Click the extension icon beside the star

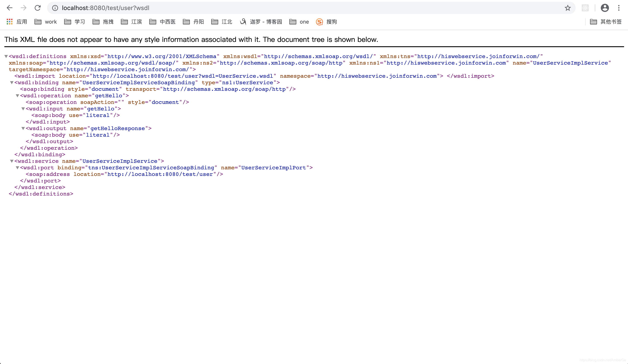pos(585,8)
